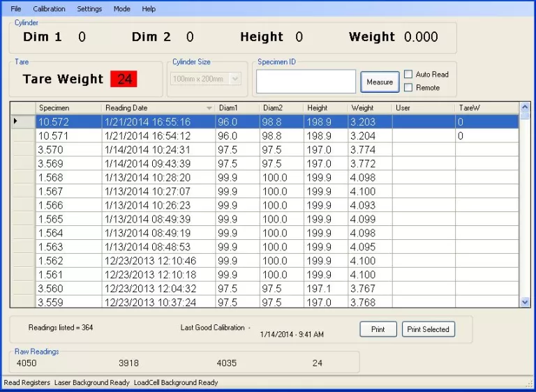Image resolution: width=536 pixels, height=392 pixels.
Task: Click the Weight column header
Action: (x=368, y=108)
